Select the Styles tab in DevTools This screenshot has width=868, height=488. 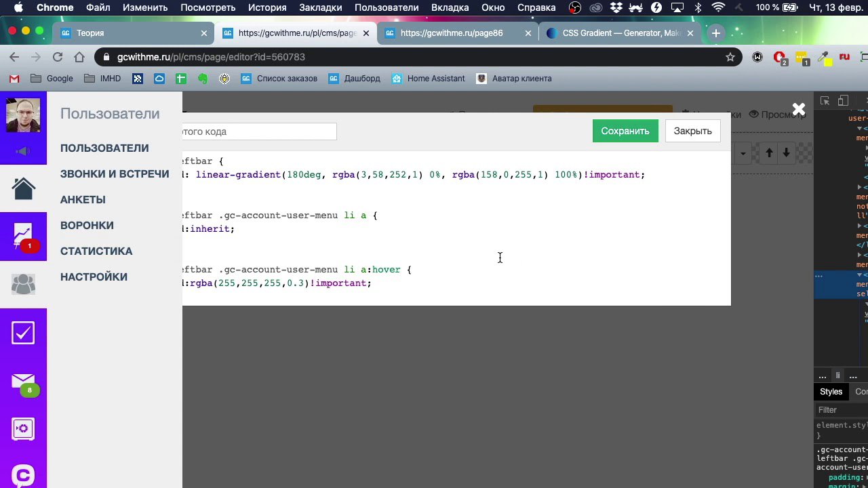(x=831, y=391)
